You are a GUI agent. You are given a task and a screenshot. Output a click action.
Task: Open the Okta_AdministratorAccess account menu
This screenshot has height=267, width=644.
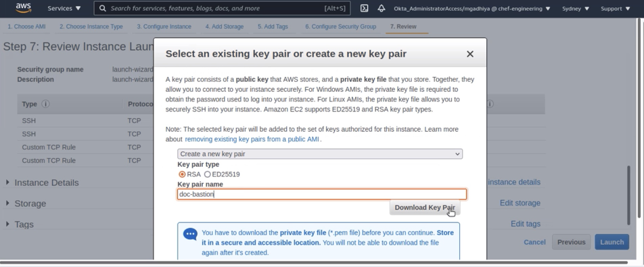(x=472, y=8)
